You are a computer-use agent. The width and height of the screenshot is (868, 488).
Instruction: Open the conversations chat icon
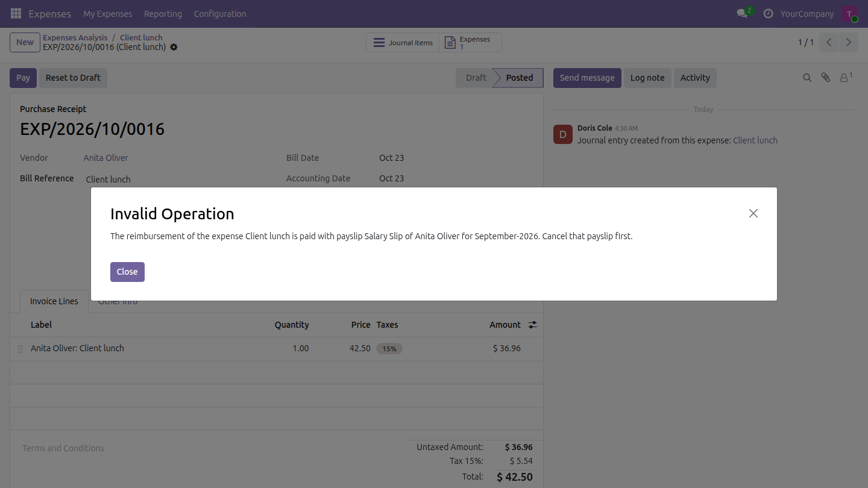coord(742,13)
